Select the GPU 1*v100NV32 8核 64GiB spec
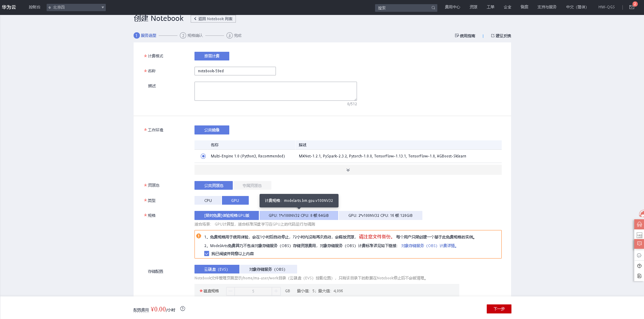Screen dimensions: 644x319 click(x=299, y=215)
